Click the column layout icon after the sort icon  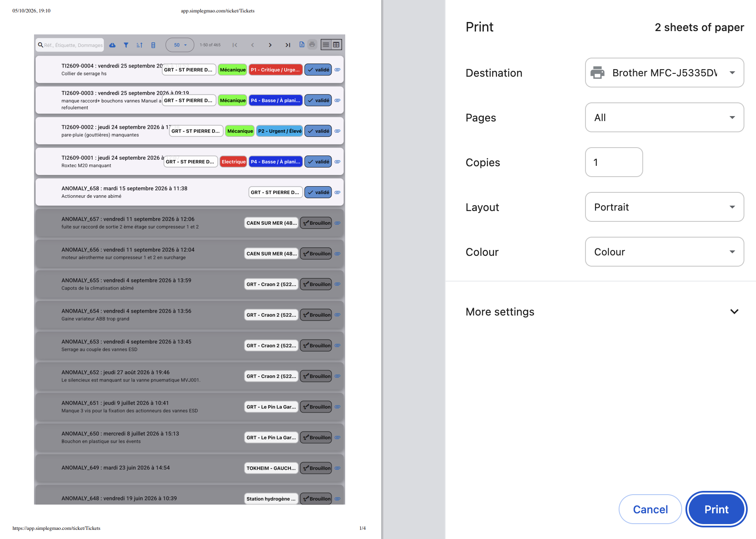(x=153, y=45)
